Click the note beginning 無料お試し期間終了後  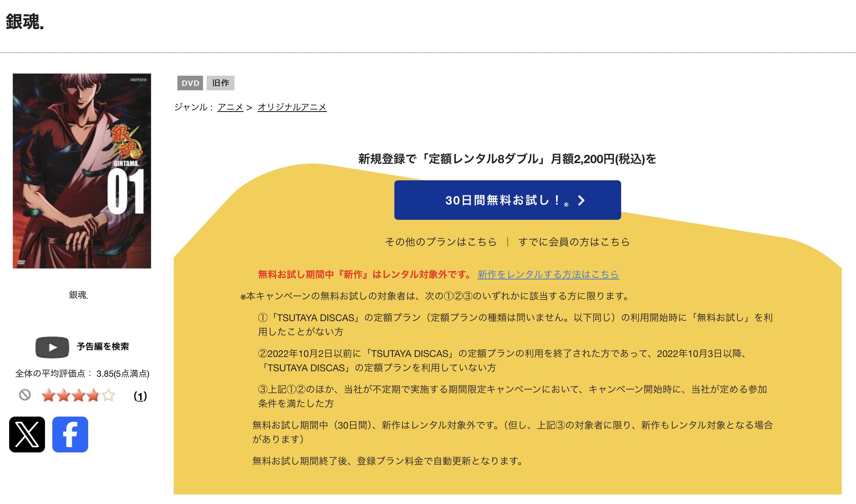tap(388, 461)
